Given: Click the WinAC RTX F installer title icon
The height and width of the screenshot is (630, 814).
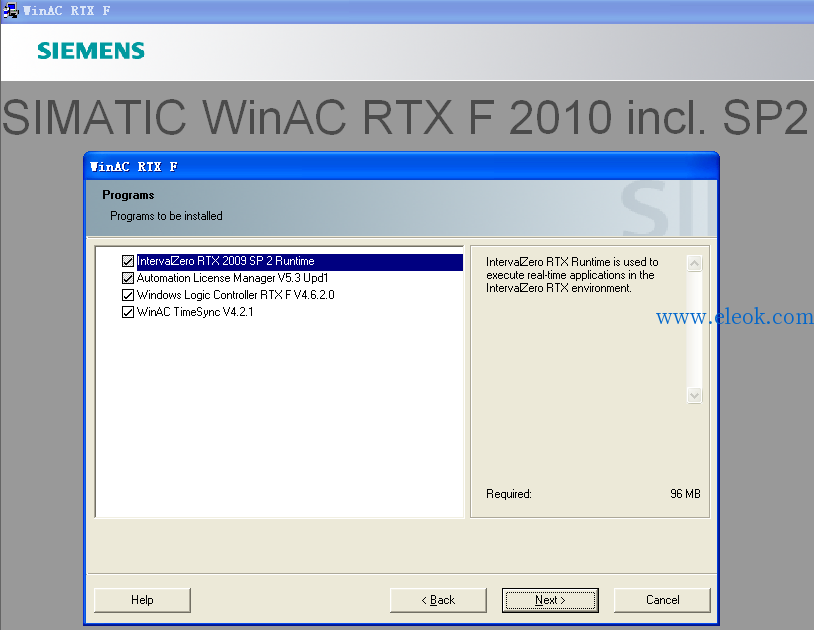Looking at the screenshot, I should (10, 10).
